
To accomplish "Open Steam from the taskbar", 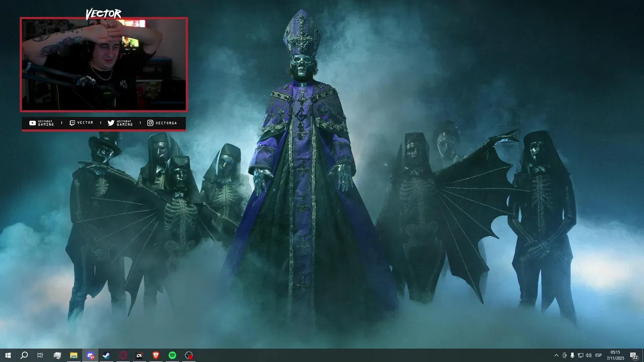I will pos(107,355).
